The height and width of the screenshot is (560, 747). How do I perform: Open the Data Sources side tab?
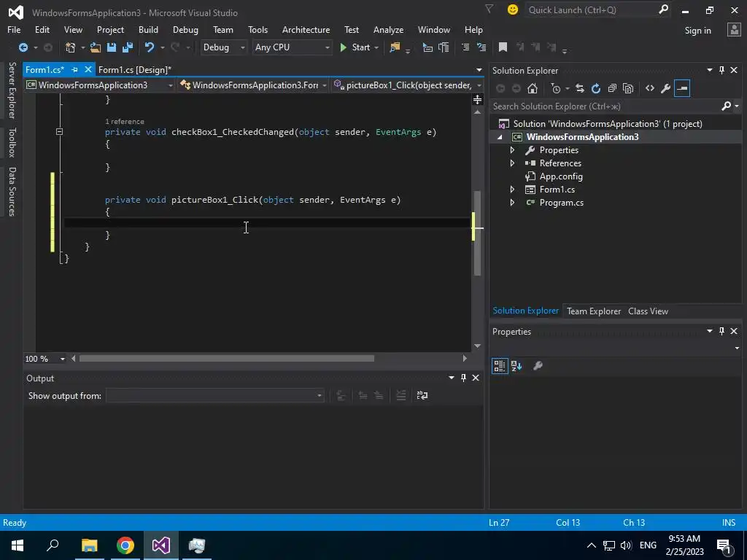tap(12, 192)
